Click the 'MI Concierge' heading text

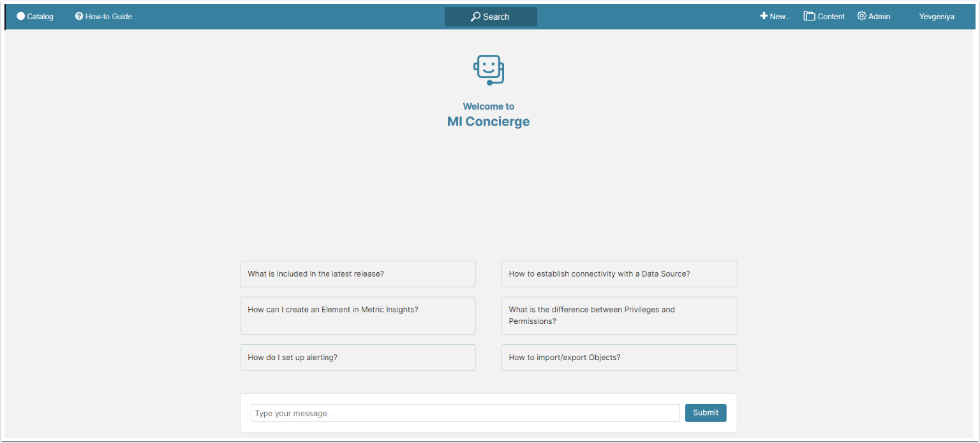click(x=489, y=121)
